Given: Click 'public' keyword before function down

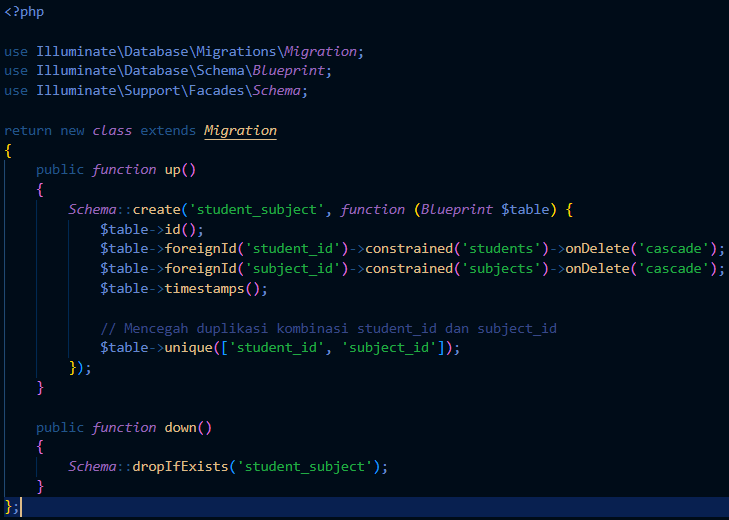Looking at the screenshot, I should 60,427.
